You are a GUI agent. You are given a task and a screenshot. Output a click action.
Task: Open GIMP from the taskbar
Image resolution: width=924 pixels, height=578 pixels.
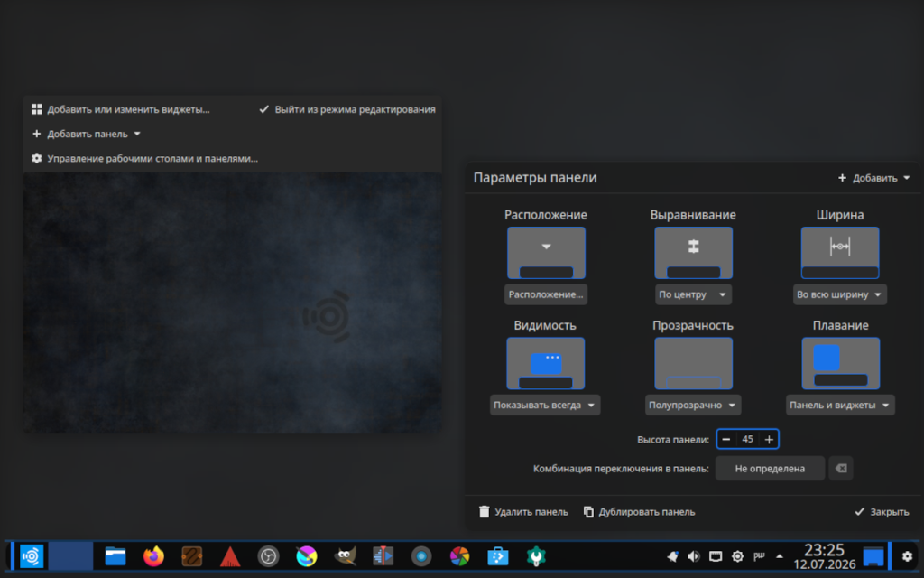(345, 556)
